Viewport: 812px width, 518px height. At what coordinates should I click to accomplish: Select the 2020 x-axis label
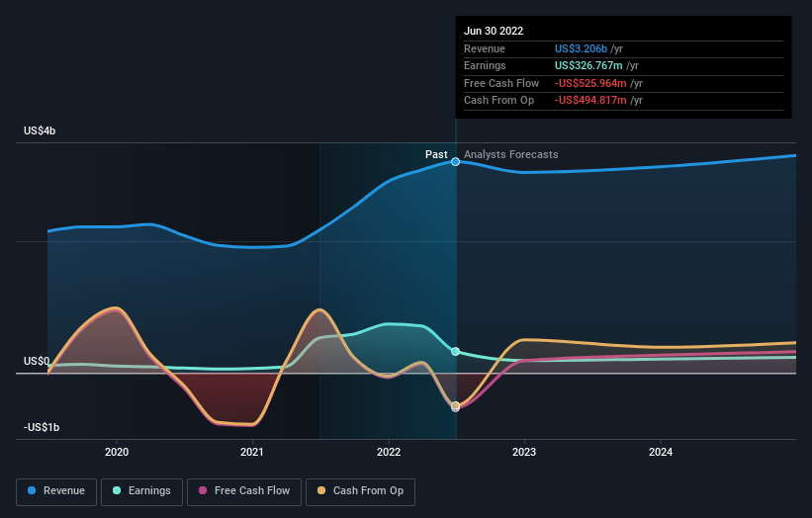[117, 453]
